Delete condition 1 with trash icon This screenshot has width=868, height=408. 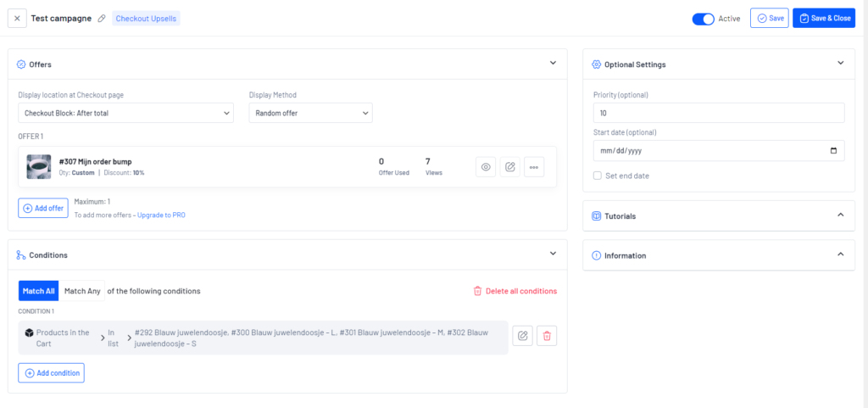[x=547, y=336]
